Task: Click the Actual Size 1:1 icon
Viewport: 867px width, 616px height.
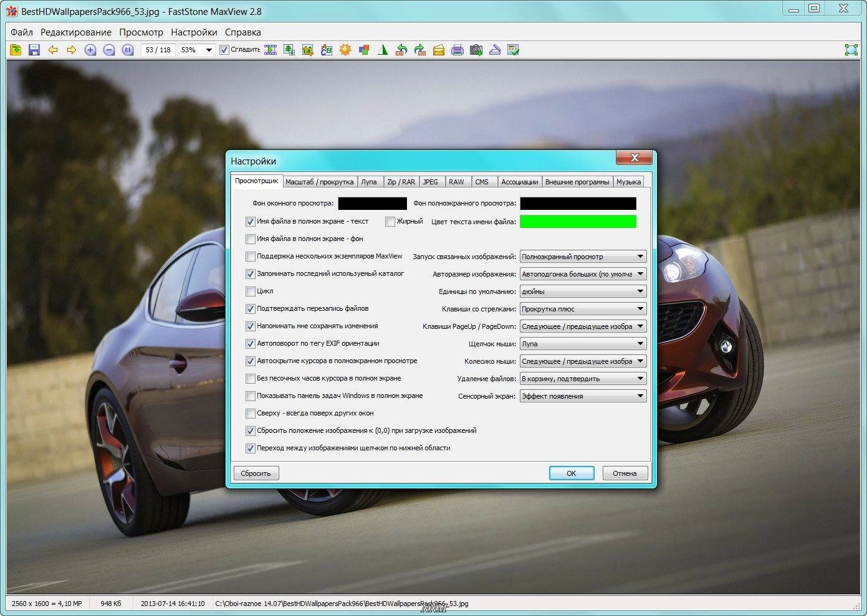Action: tap(128, 50)
